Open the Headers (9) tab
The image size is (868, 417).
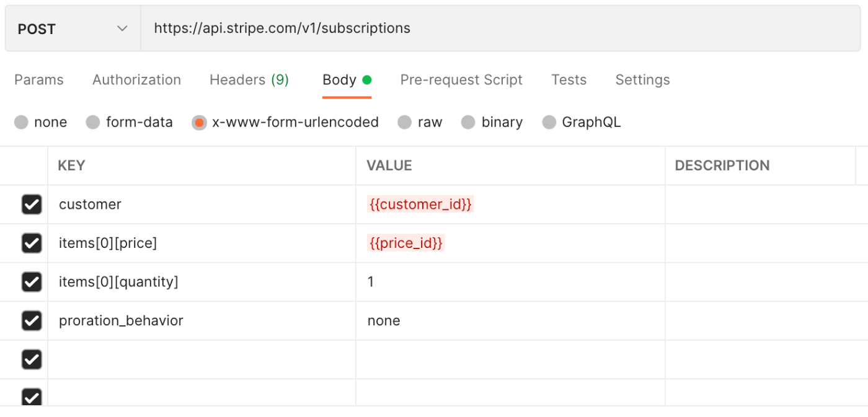249,80
